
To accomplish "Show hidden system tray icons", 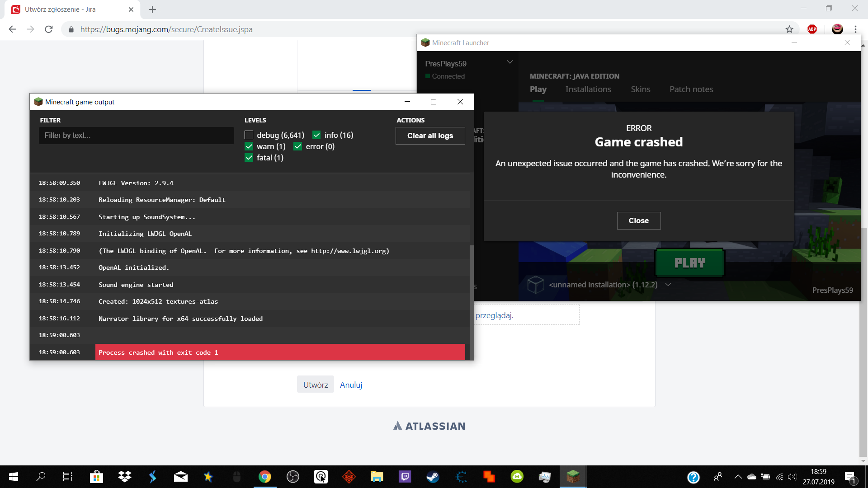I will pyautogui.click(x=738, y=477).
